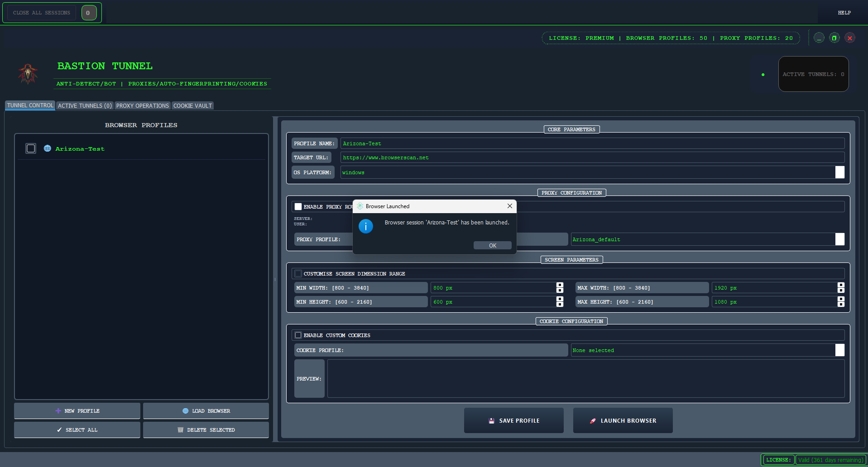Click the globe icon on Load Browser
Image resolution: width=868 pixels, height=467 pixels.
tap(185, 411)
